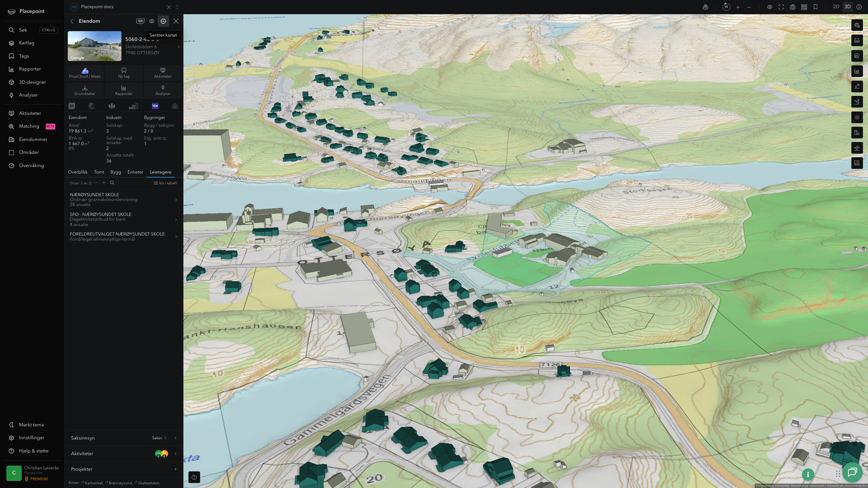Open the chat support bubble
Screen dimensions: 868x488
[x=852, y=472]
